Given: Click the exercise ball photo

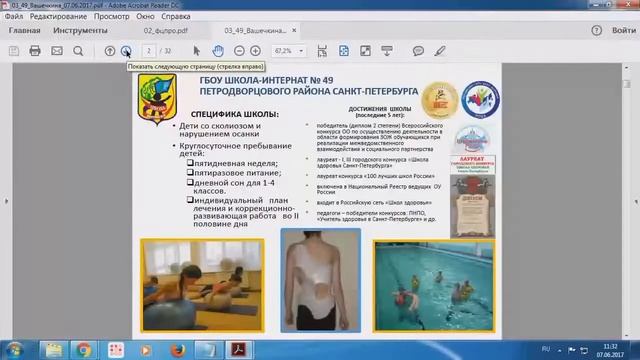Looking at the screenshot, I should point(202,285).
